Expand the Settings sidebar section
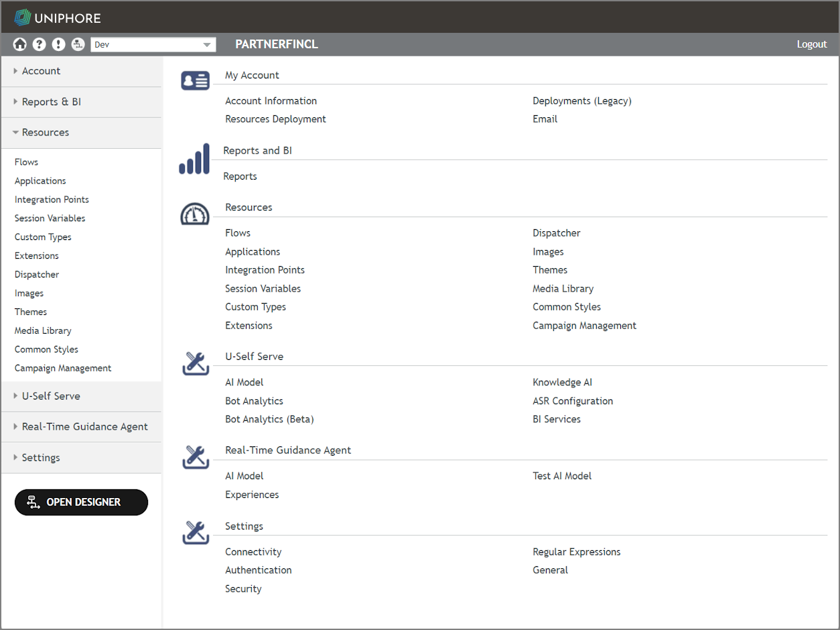The image size is (840, 630). tap(81, 458)
